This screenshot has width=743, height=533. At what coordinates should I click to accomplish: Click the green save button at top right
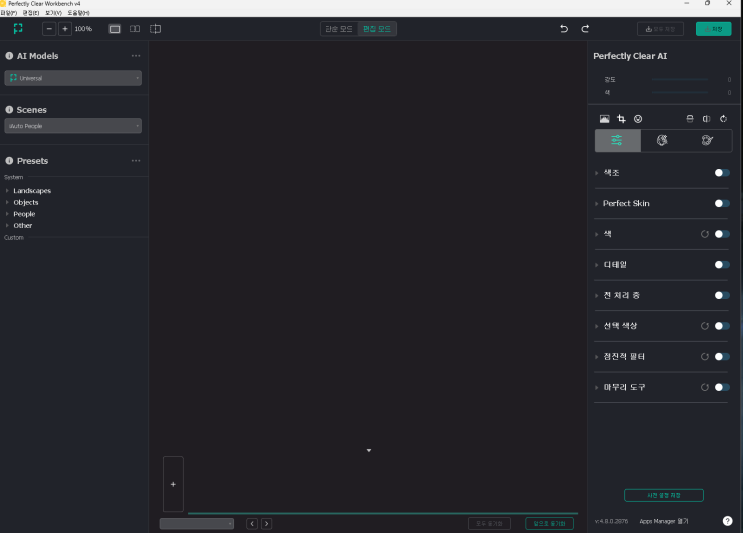pos(714,29)
